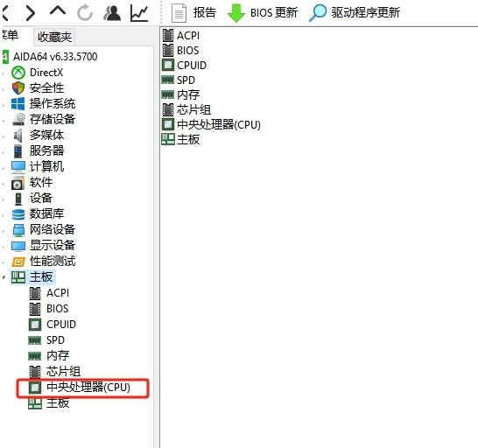The width and height of the screenshot is (478, 448).
Task: Open 主板 motherboard icon in right pane
Action: coord(168,139)
